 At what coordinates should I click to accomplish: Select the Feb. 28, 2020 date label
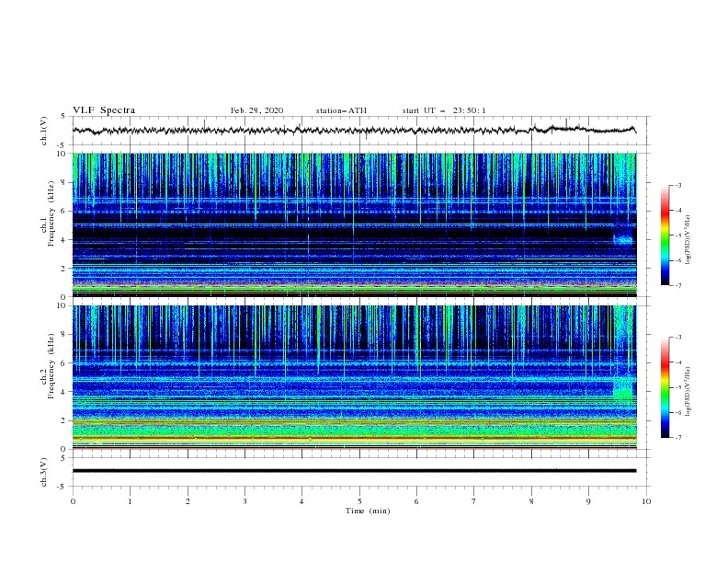[x=256, y=110]
